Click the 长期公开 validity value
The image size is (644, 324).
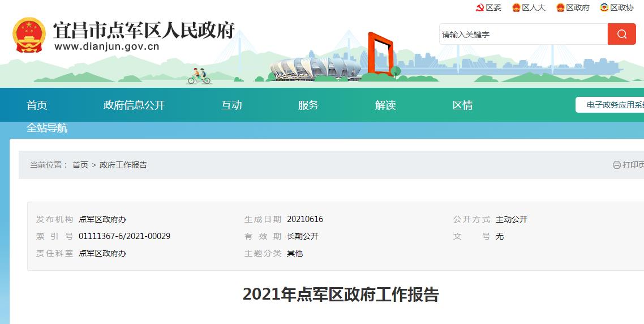tap(303, 236)
